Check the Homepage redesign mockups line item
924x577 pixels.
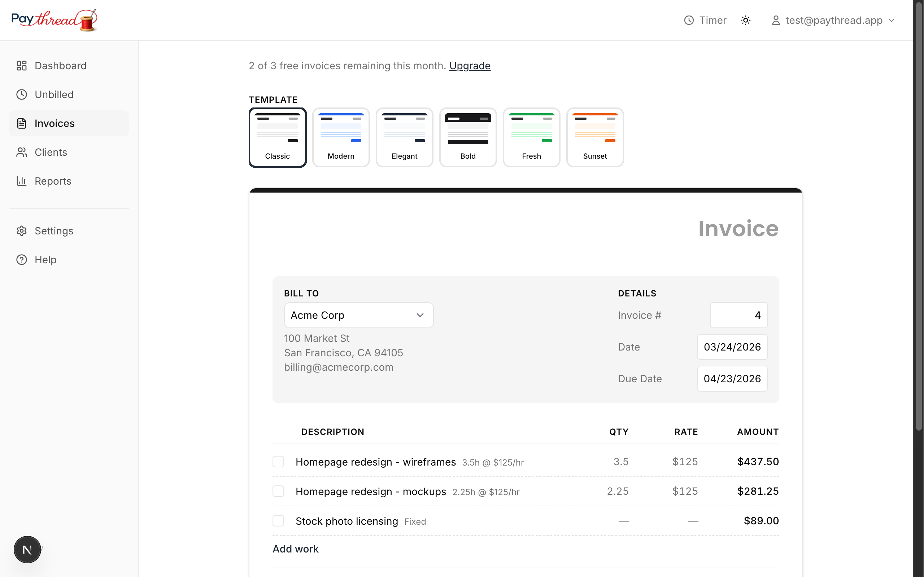[278, 491]
